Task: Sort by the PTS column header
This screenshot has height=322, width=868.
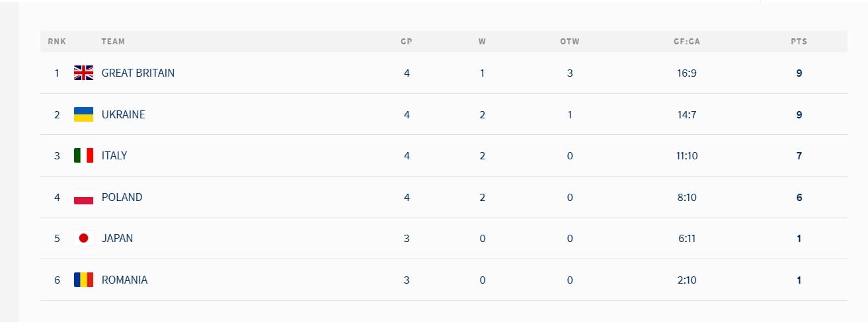Action: pyautogui.click(x=799, y=42)
